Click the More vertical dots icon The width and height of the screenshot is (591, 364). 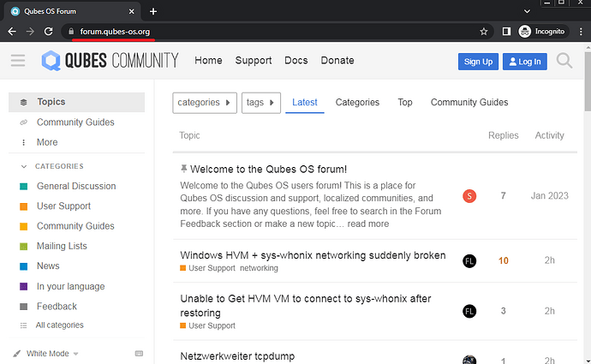pyautogui.click(x=23, y=142)
